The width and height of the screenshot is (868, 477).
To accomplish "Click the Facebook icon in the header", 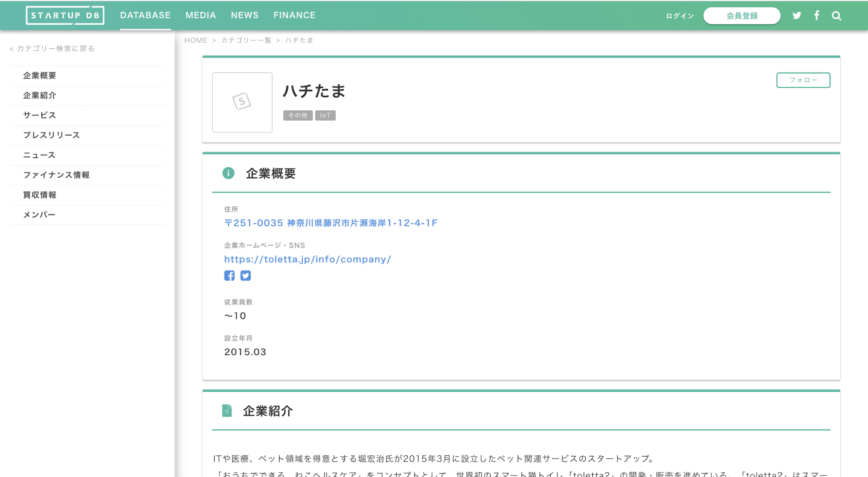I will (817, 15).
